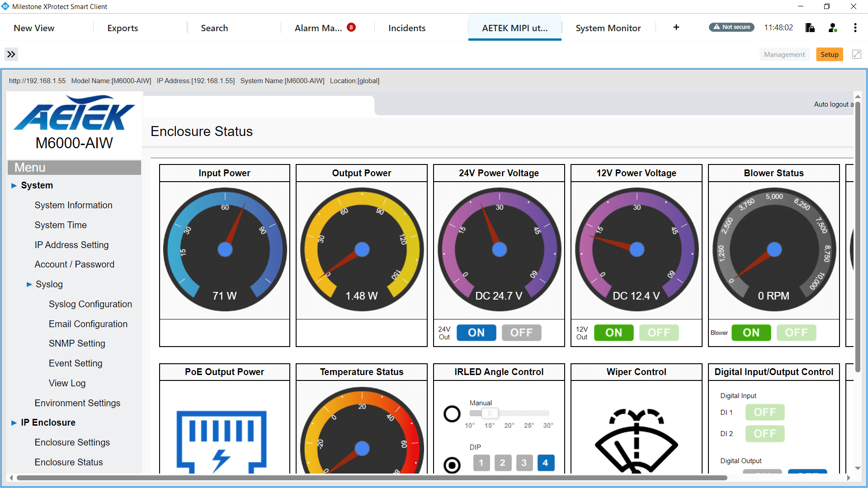Click the AETEK logo

point(75,113)
